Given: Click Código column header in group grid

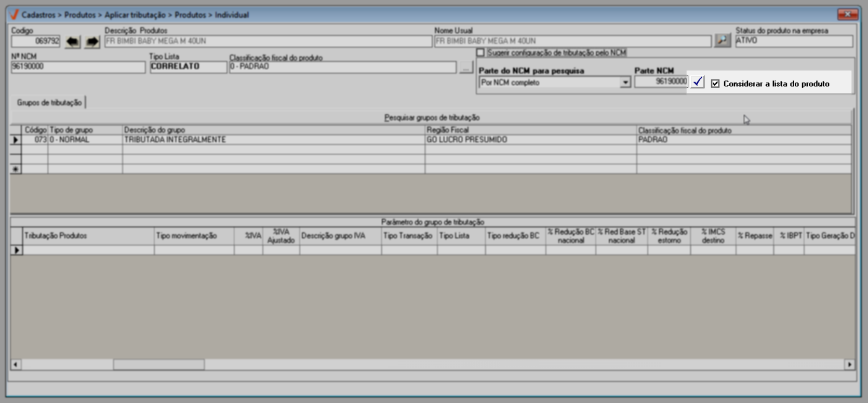Looking at the screenshot, I should (x=35, y=130).
